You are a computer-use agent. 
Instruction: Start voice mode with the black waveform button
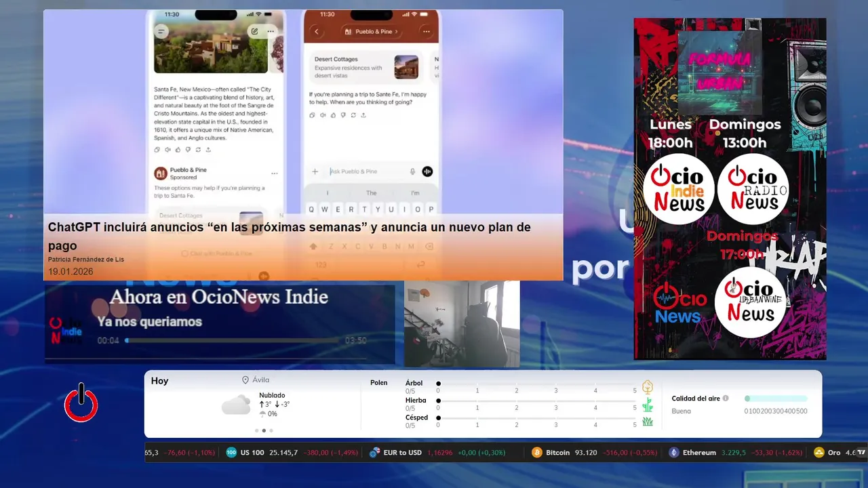427,172
